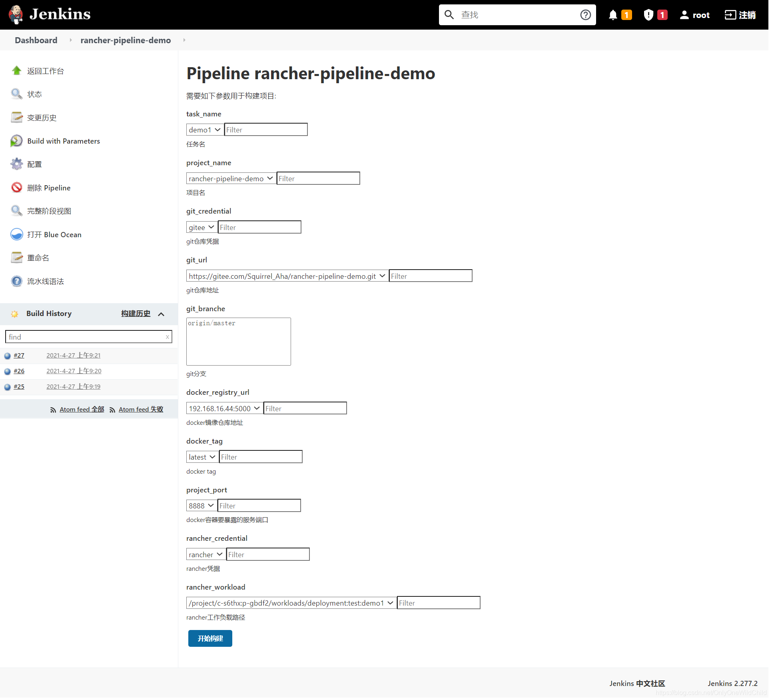Click the Build with Parameters icon

point(16,141)
